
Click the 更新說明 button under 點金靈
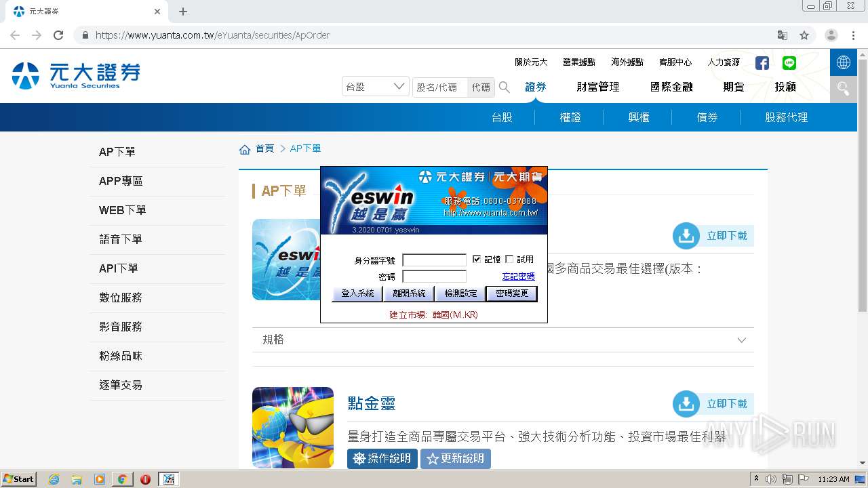(456, 459)
